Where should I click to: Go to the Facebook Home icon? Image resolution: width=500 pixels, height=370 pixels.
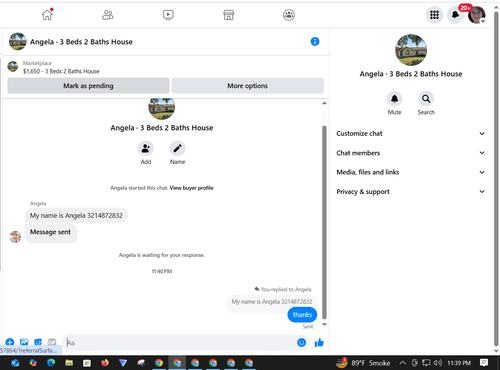pyautogui.click(x=47, y=15)
